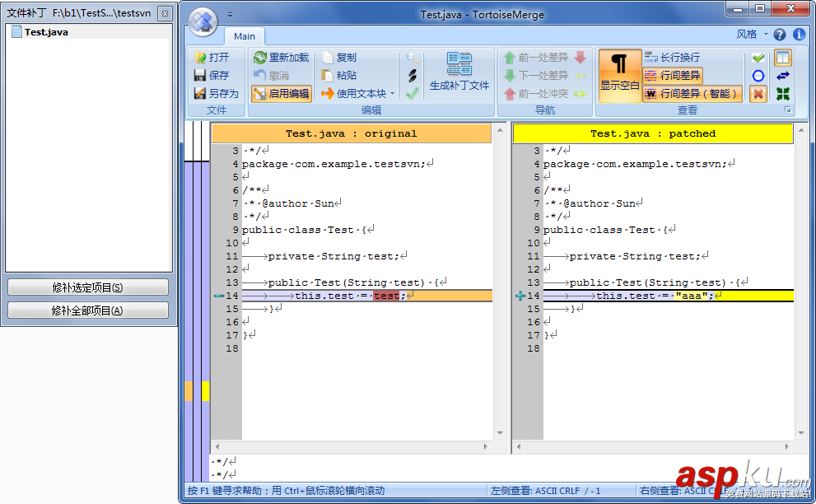The height and width of the screenshot is (504, 816).
Task: Click 修补全部项目(A) button
Action: [x=88, y=310]
